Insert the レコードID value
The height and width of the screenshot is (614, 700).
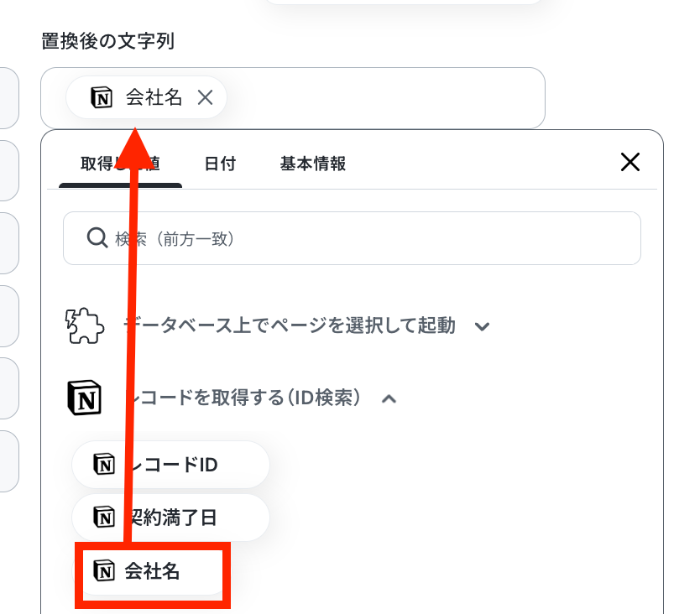[x=170, y=464]
